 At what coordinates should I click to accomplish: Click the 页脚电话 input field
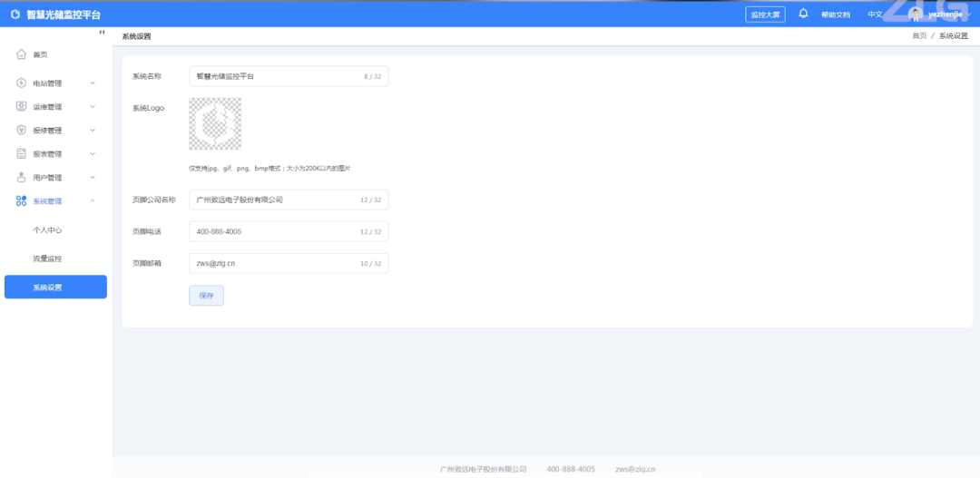[x=289, y=231]
